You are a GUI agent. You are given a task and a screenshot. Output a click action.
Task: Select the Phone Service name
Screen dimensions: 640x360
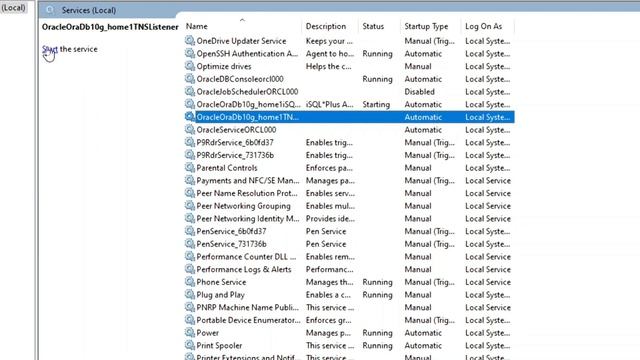click(221, 282)
